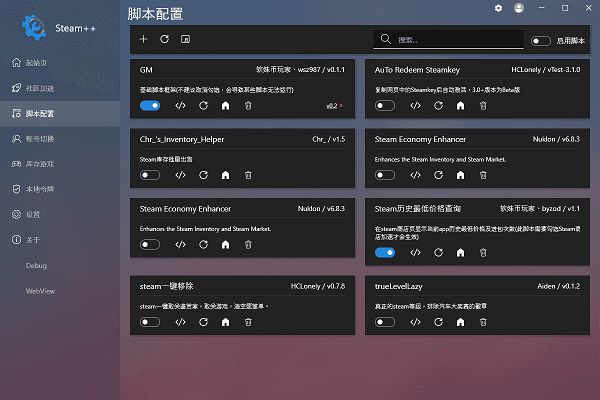View source code of GM script

(180, 106)
